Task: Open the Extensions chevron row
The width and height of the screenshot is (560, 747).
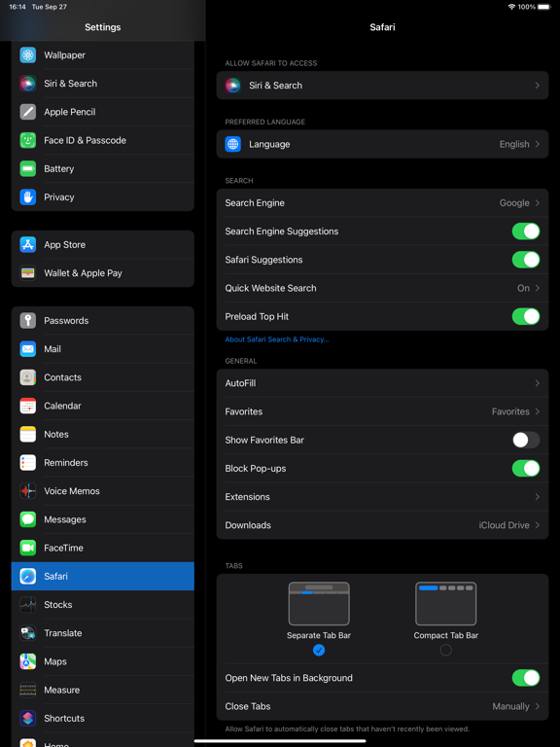Action: coord(382,496)
